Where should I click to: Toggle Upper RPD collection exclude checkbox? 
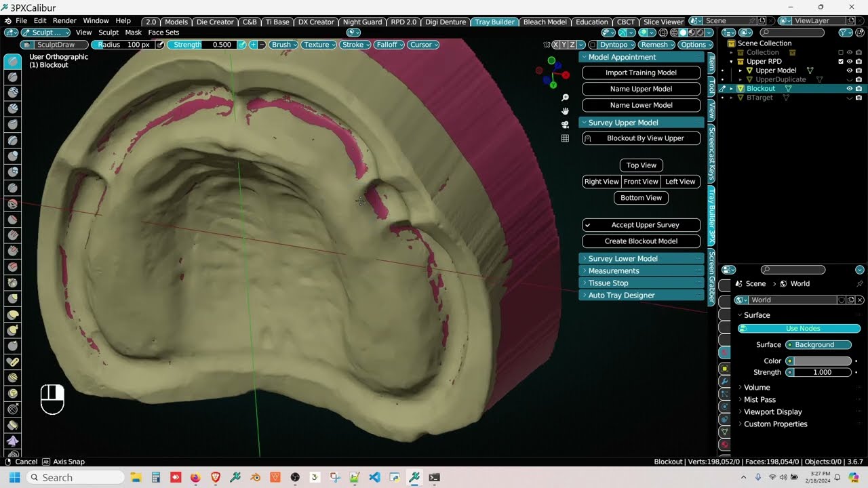pos(841,61)
